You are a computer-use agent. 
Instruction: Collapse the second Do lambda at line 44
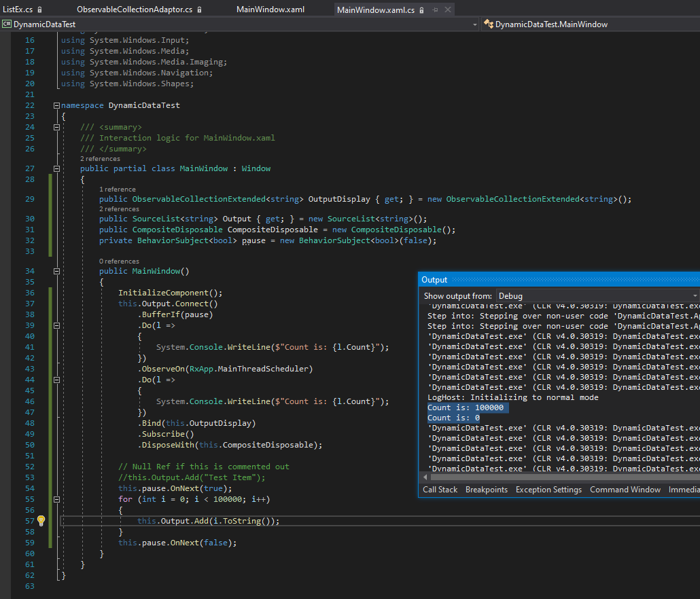coord(56,380)
